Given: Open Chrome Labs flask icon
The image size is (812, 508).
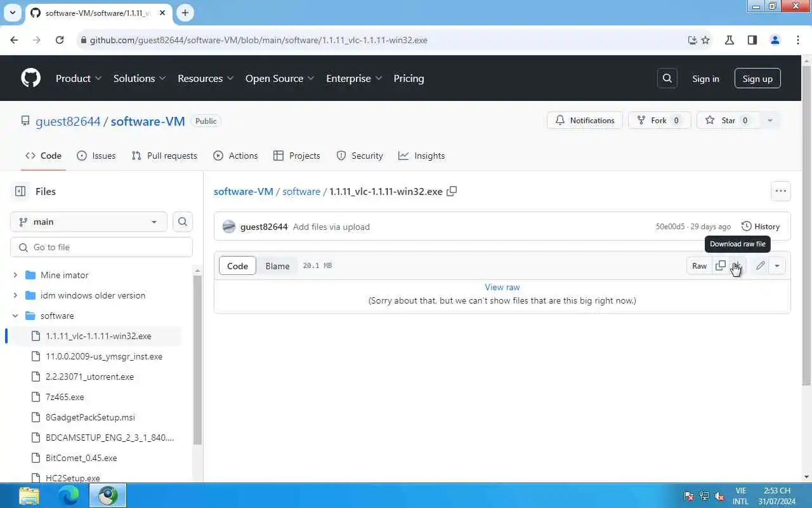Looking at the screenshot, I should [x=730, y=40].
